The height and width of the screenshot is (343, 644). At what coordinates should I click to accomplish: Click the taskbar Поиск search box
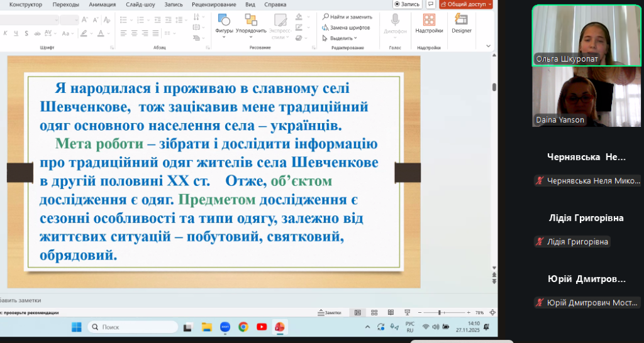[x=132, y=327]
